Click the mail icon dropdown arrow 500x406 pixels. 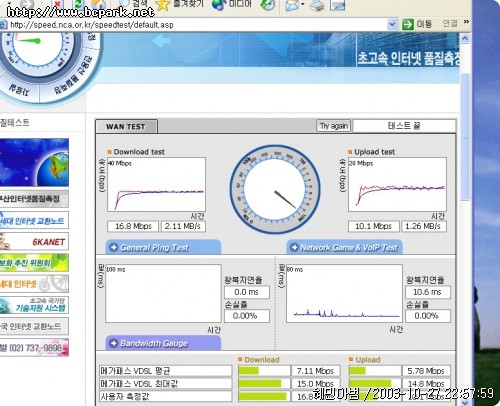click(x=303, y=5)
